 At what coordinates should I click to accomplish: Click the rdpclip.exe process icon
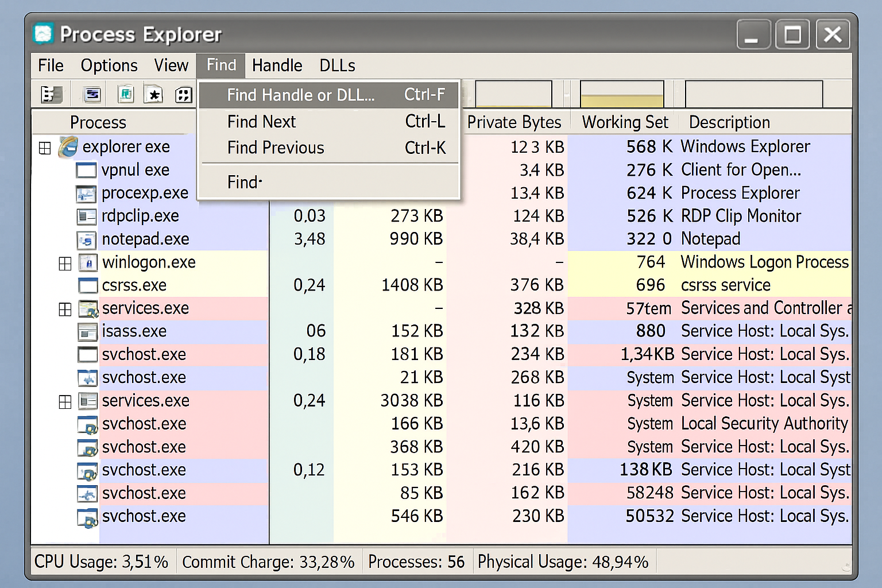click(86, 216)
